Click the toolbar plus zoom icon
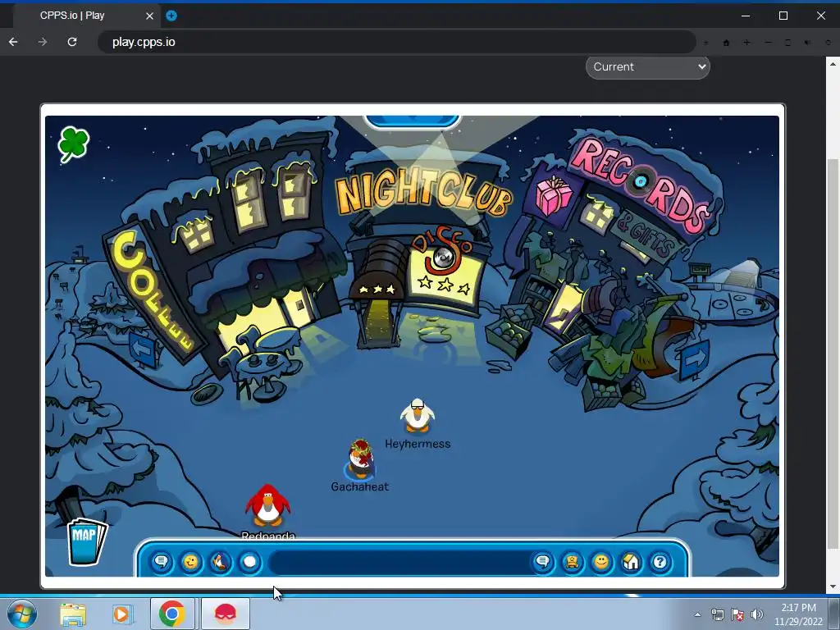Viewport: 840px width, 630px height. click(x=746, y=43)
